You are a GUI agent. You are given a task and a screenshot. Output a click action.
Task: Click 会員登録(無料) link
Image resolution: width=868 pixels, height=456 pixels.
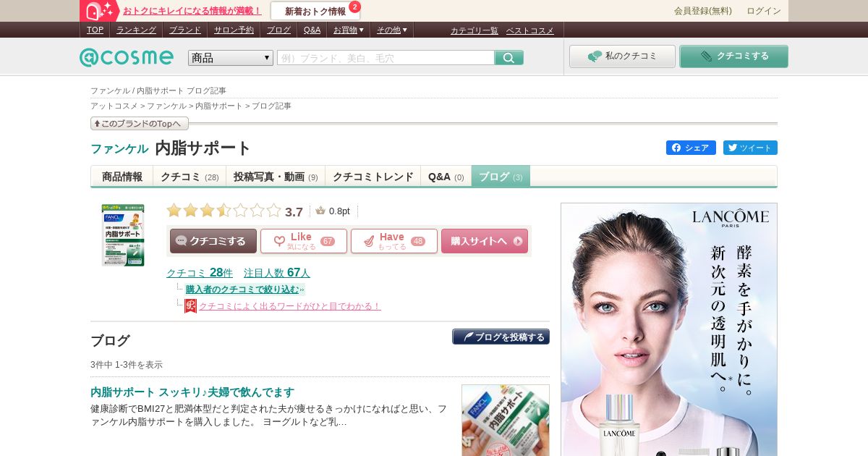click(x=703, y=11)
